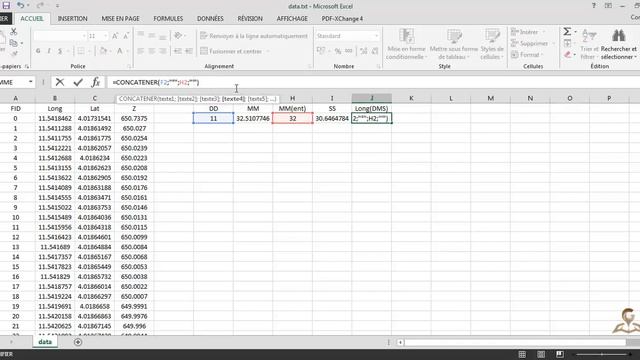640x360 pixels.
Task: Save the workbook from the quick access toolbar
Action: [x=6, y=5]
